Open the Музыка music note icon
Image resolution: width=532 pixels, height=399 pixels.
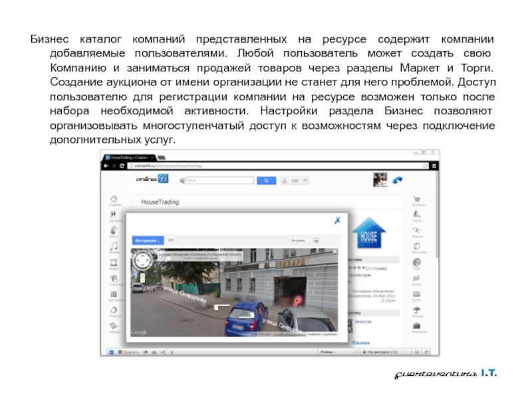coord(114,247)
